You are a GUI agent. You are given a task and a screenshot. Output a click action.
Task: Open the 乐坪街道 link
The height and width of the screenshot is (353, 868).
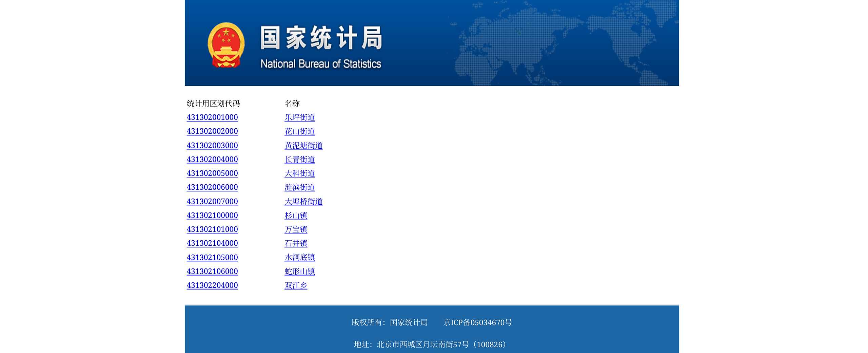pyautogui.click(x=300, y=117)
